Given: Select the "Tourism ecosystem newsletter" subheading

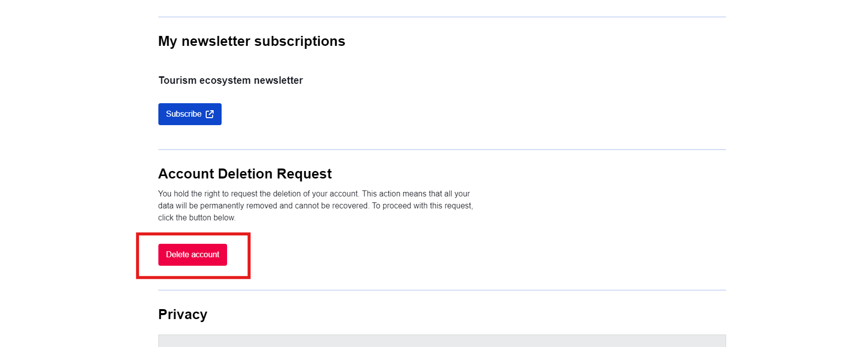Looking at the screenshot, I should coord(231,81).
